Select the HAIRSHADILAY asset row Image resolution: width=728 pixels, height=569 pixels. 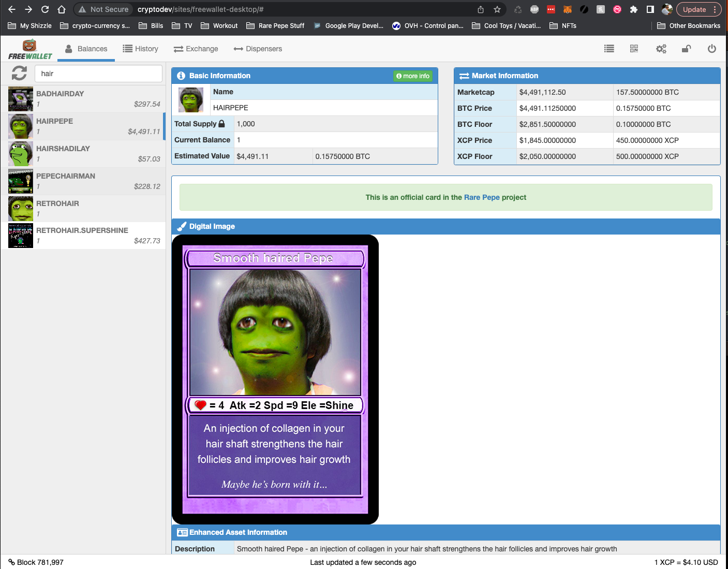[x=83, y=154]
